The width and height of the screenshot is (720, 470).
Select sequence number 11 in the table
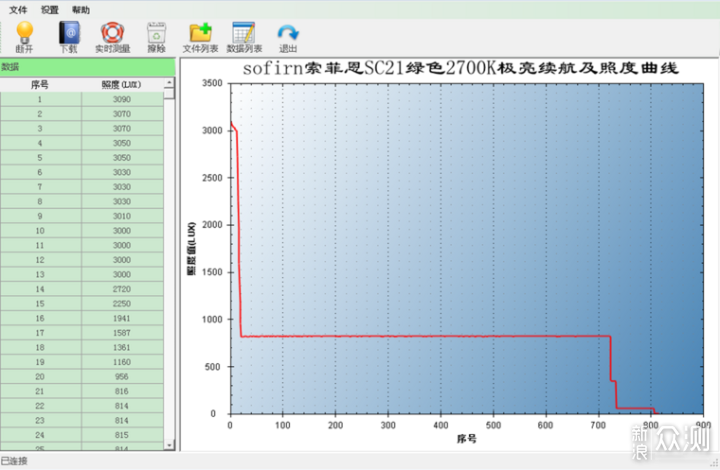[x=40, y=246]
